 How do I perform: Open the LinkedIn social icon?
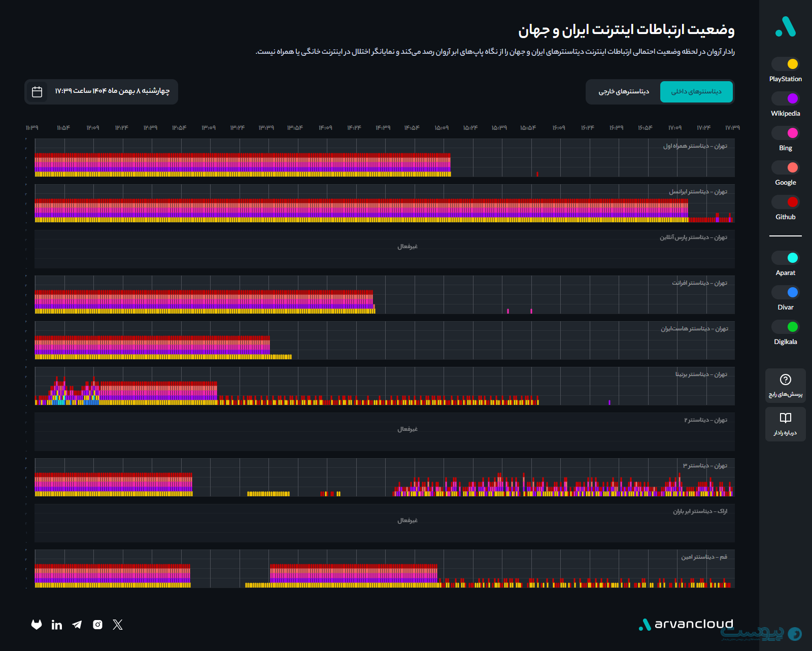tap(57, 625)
